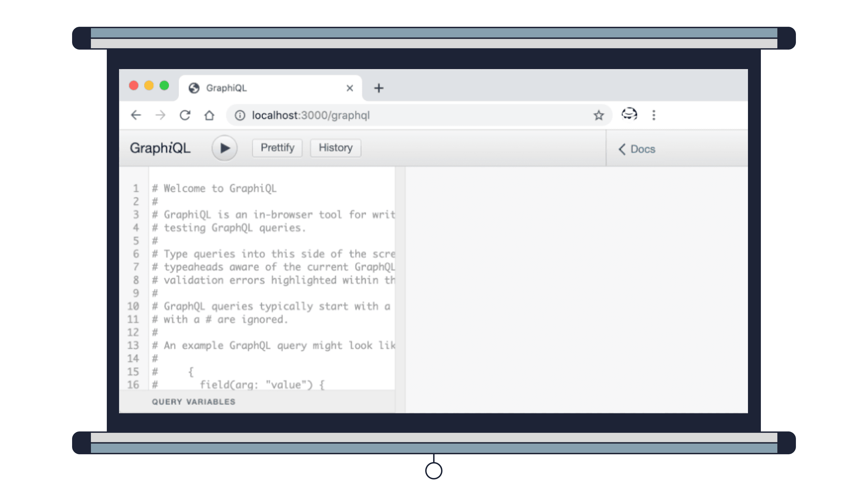Select the GraphiQL browser tab
The height and width of the screenshot is (486, 868).
(270, 88)
